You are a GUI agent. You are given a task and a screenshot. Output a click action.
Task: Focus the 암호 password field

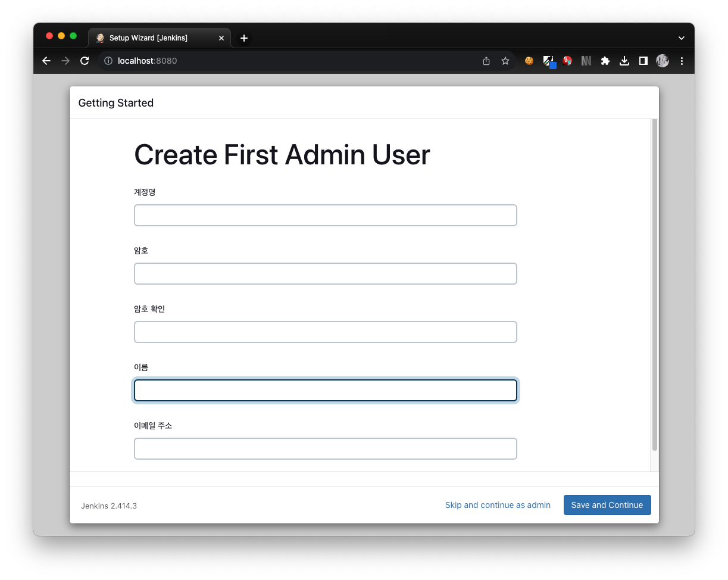(x=326, y=273)
